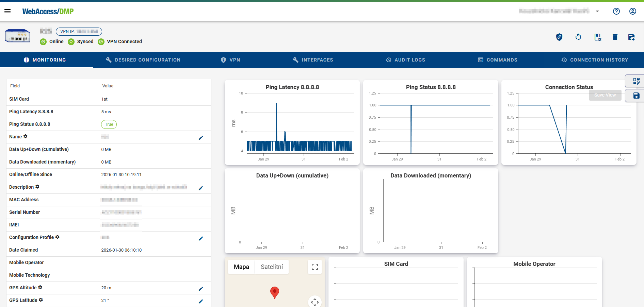The height and width of the screenshot is (307, 644).
Task: Toggle map fullscreen view
Action: pos(315,267)
